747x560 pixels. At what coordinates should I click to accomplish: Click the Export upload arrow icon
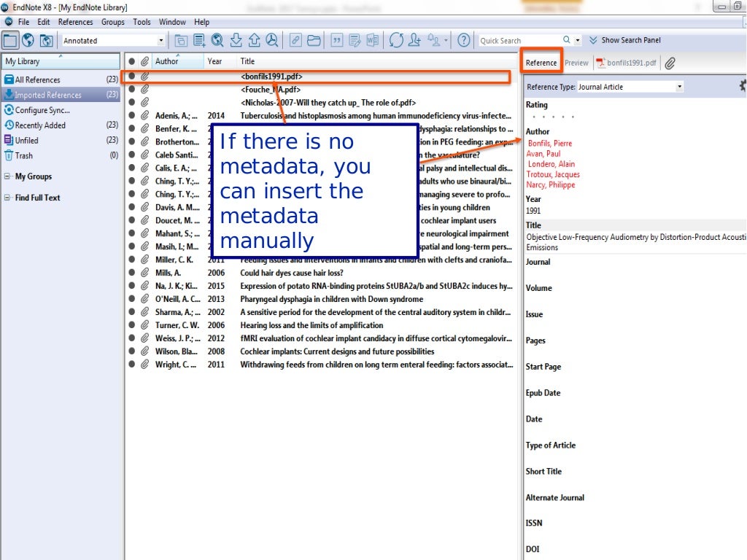254,40
